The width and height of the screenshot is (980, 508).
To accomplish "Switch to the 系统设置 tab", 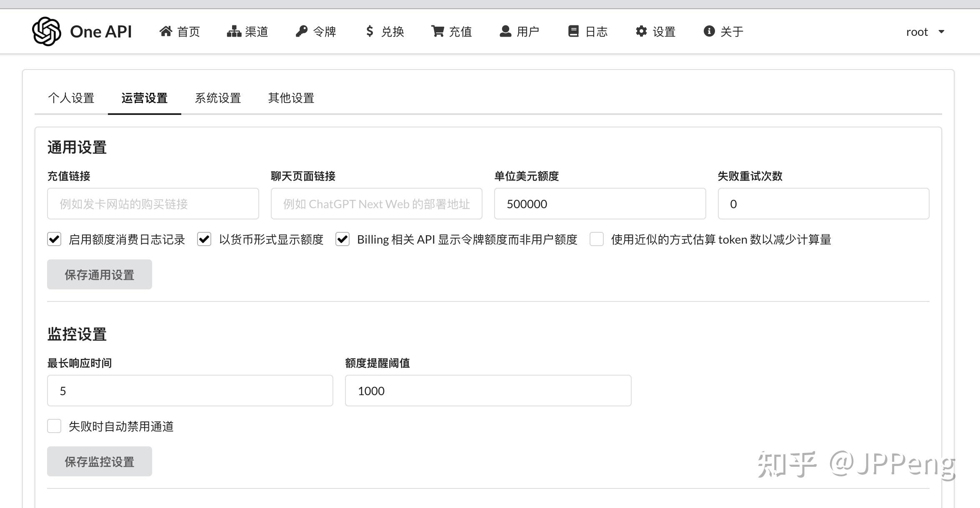I will click(x=218, y=98).
